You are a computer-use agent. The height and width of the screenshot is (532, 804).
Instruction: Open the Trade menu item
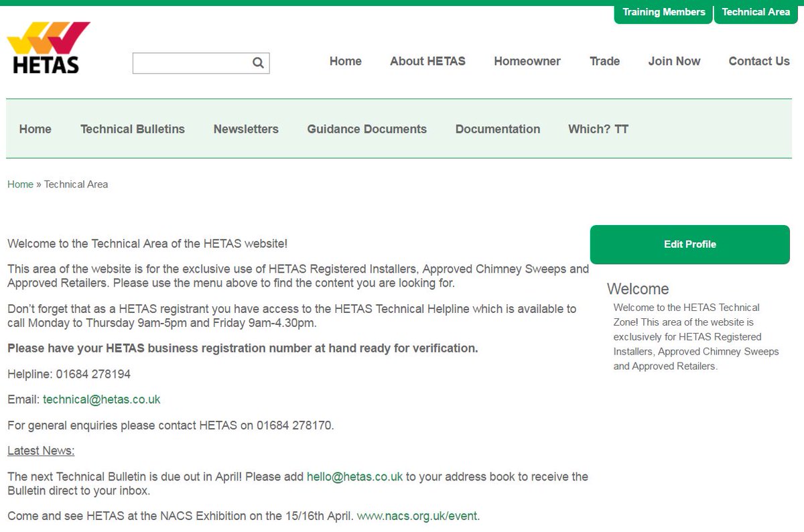click(604, 61)
